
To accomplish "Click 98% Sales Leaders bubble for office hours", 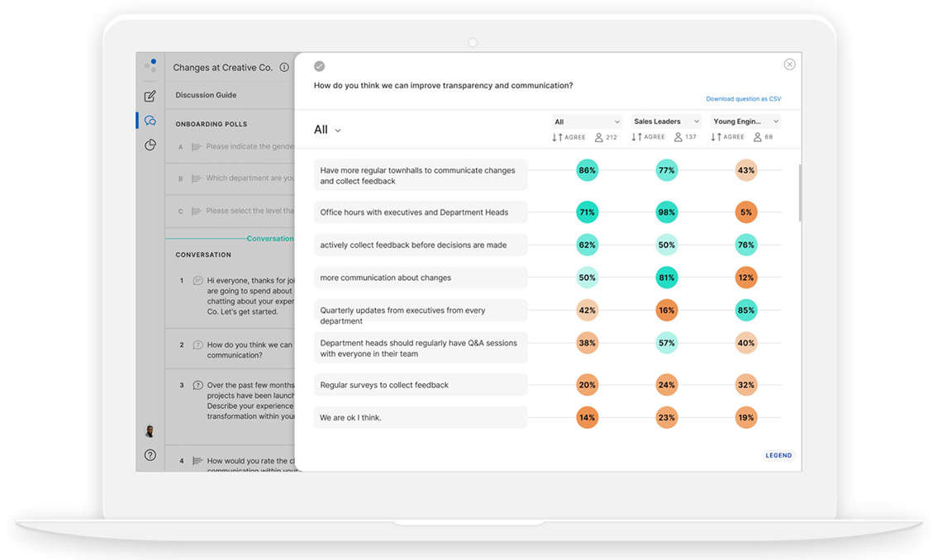I will coord(666,212).
